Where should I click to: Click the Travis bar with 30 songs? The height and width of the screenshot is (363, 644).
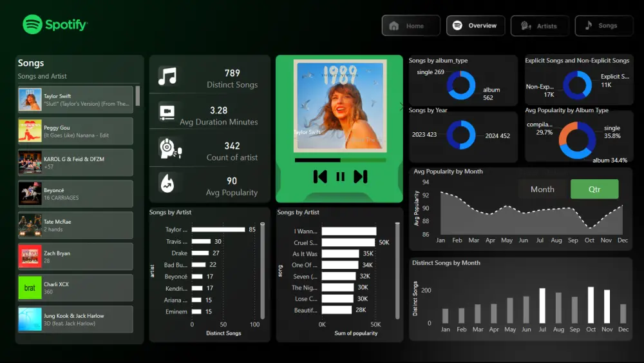[x=201, y=241]
